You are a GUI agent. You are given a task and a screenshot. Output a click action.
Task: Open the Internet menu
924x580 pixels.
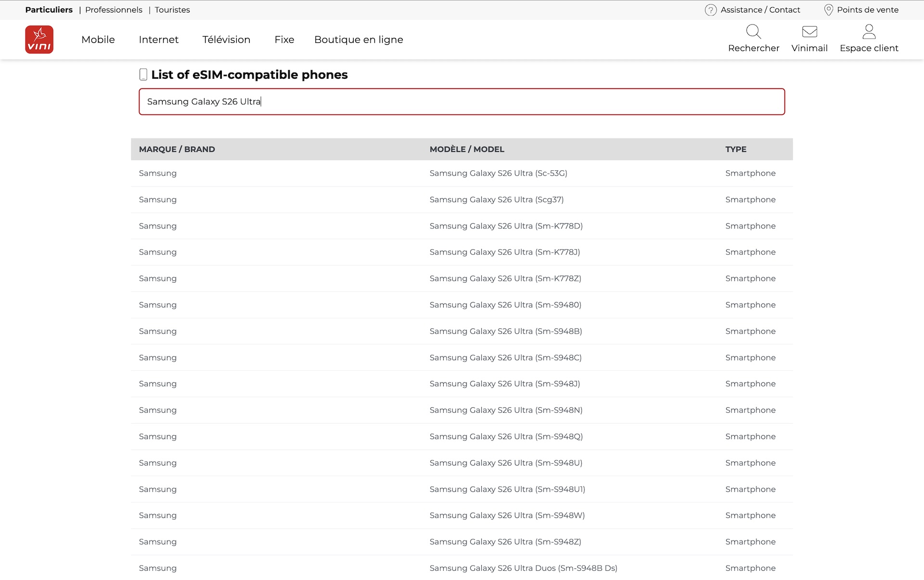tap(158, 39)
